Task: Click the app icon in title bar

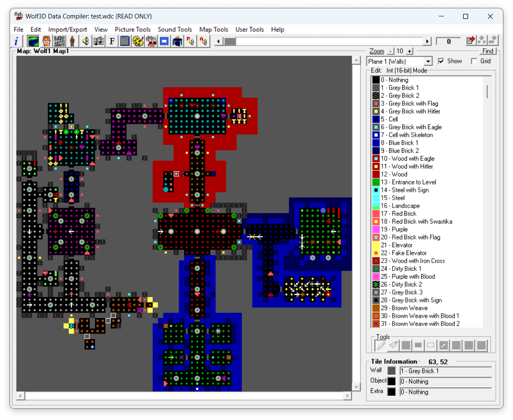Action: [18, 16]
